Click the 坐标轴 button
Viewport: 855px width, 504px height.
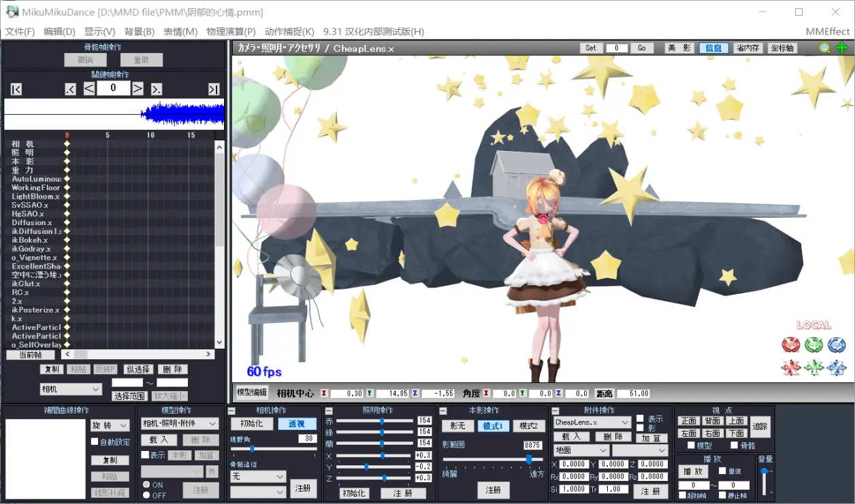782,48
